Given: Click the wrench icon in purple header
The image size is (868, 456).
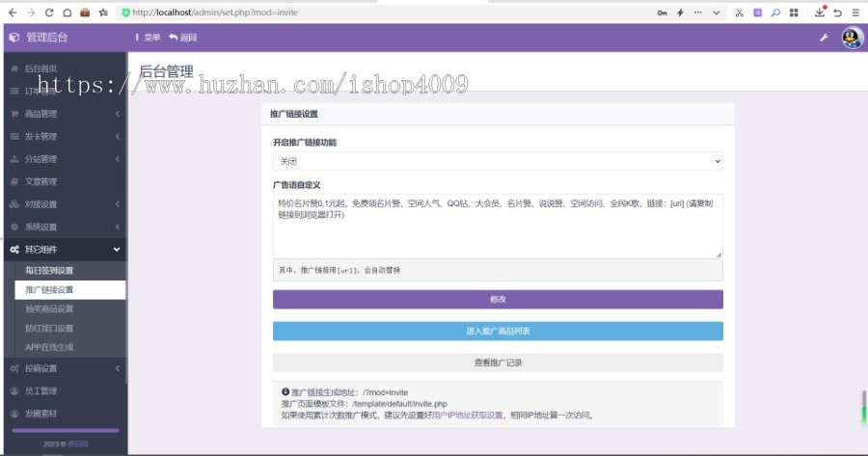Looking at the screenshot, I should pyautogui.click(x=824, y=38).
